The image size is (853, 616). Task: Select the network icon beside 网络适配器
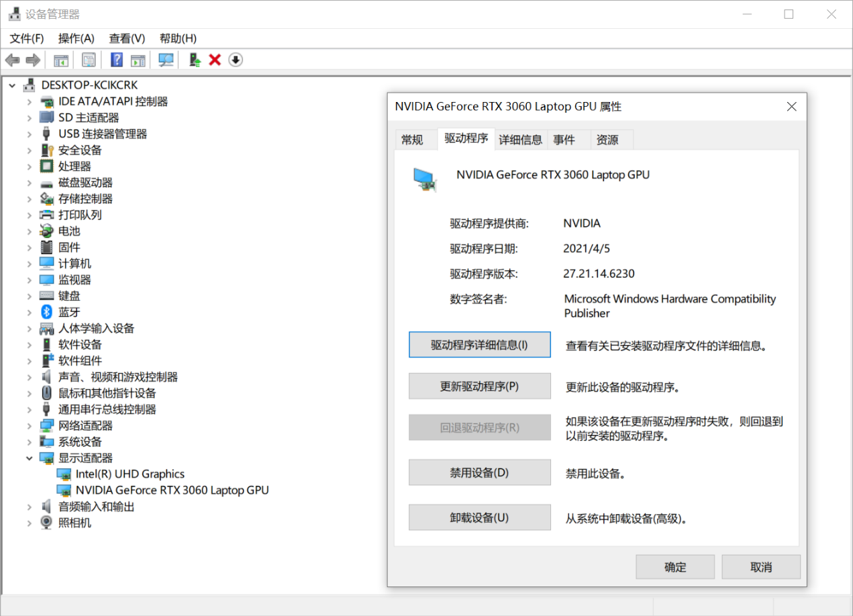tap(46, 425)
